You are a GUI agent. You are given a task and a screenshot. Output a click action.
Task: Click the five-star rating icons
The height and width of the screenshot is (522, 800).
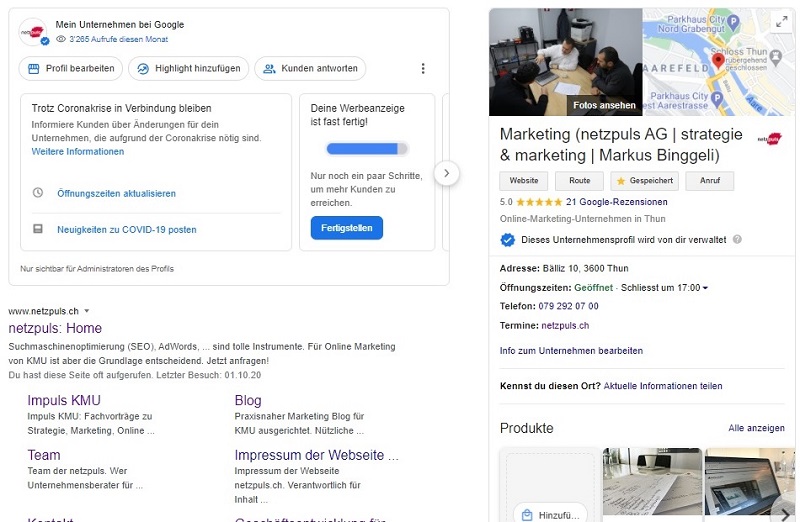click(539, 202)
